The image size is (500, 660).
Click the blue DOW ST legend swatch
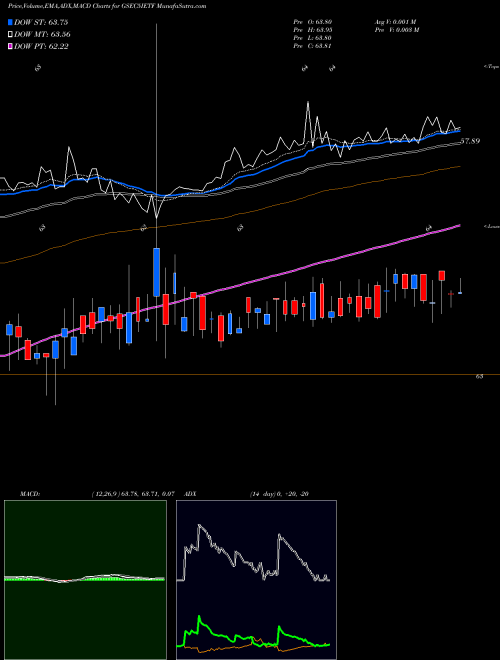(x=10, y=22)
